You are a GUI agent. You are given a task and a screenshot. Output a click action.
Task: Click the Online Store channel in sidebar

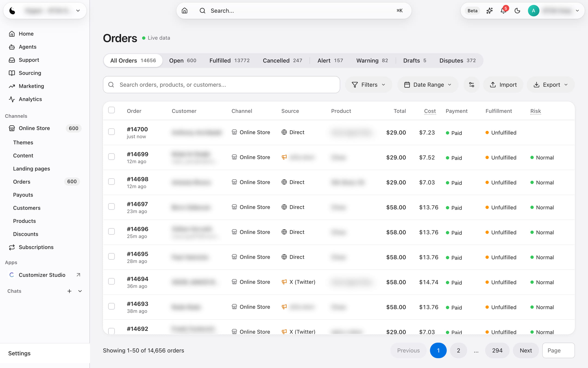click(x=34, y=128)
